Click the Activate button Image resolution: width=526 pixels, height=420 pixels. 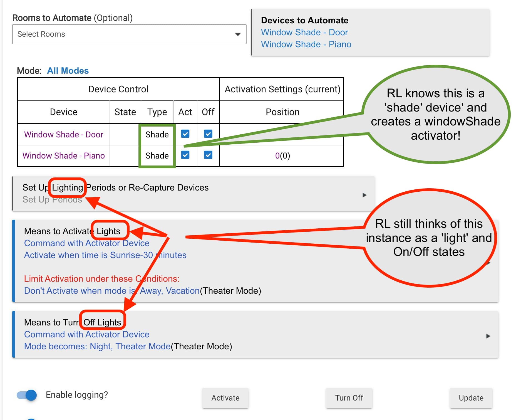pyautogui.click(x=225, y=398)
